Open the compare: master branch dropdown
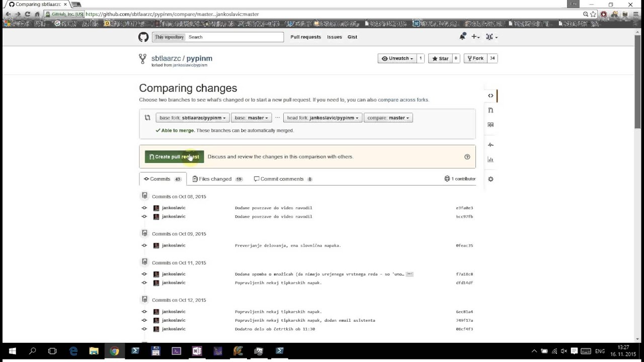 [x=388, y=118]
